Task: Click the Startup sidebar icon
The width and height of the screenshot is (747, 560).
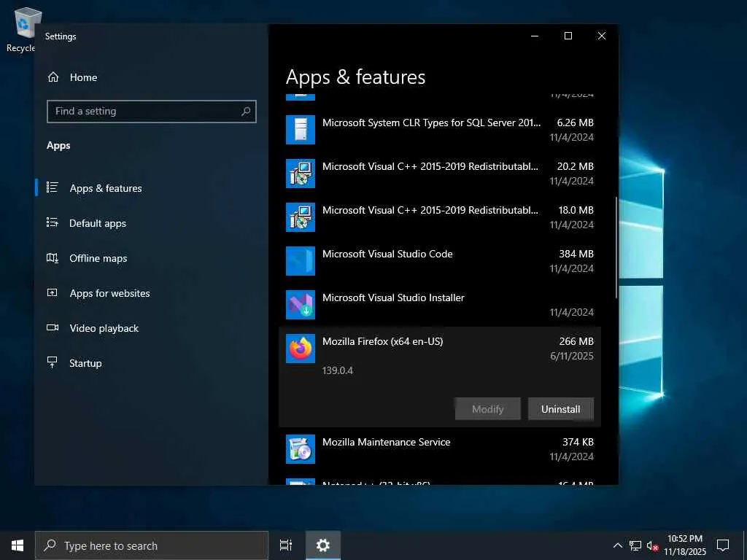Action: 53,362
